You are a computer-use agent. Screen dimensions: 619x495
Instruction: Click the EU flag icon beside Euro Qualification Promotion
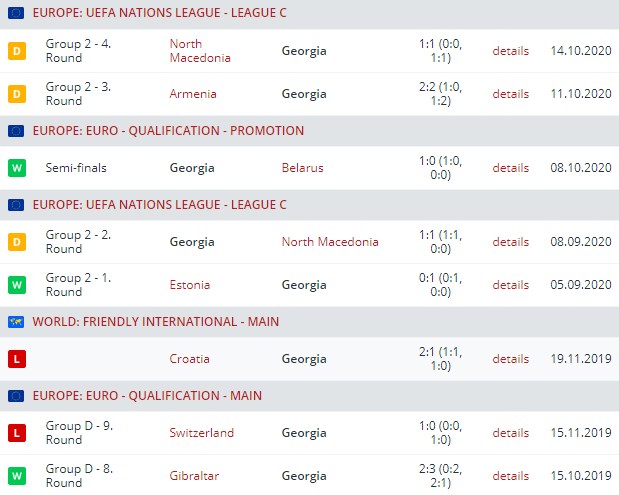(x=16, y=131)
